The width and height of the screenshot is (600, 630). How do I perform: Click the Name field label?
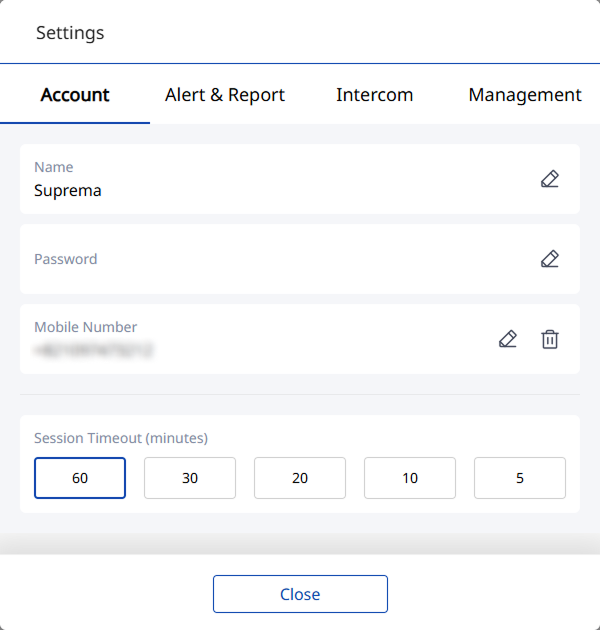pyautogui.click(x=54, y=167)
